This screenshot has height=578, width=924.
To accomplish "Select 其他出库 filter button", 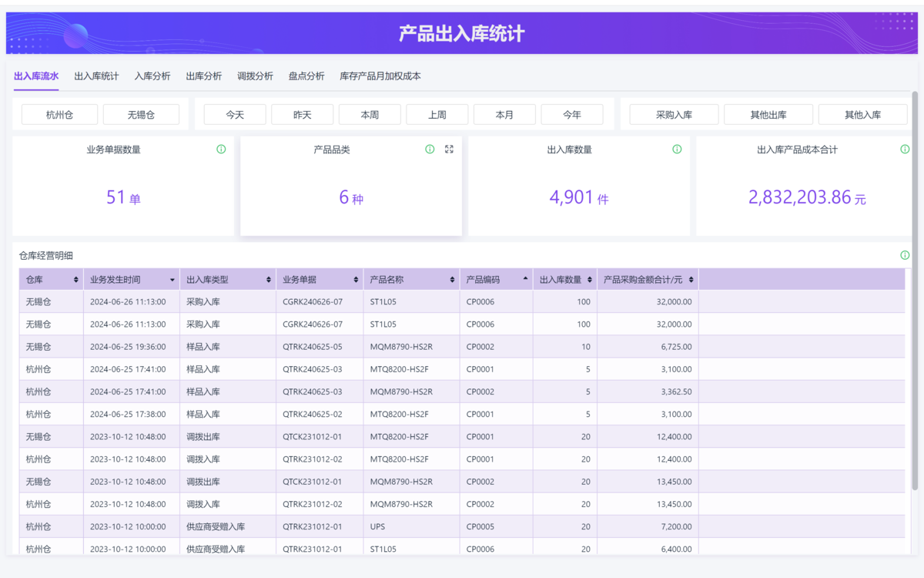I will tap(768, 115).
